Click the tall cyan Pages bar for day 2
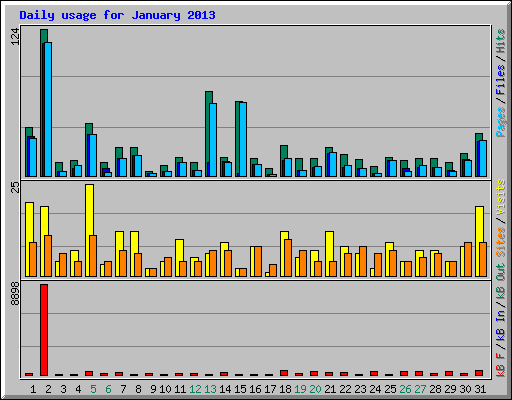 [x=48, y=109]
